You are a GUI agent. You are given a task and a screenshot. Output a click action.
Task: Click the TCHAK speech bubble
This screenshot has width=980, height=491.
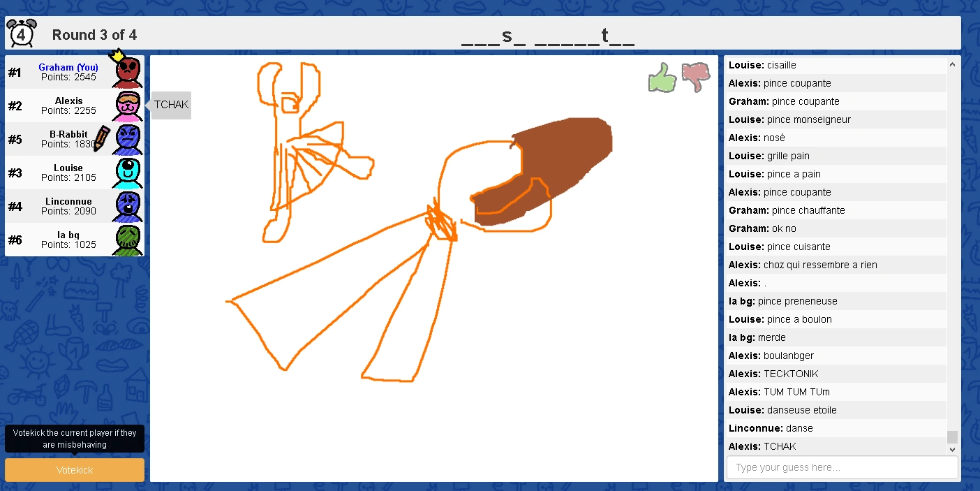[171, 105]
